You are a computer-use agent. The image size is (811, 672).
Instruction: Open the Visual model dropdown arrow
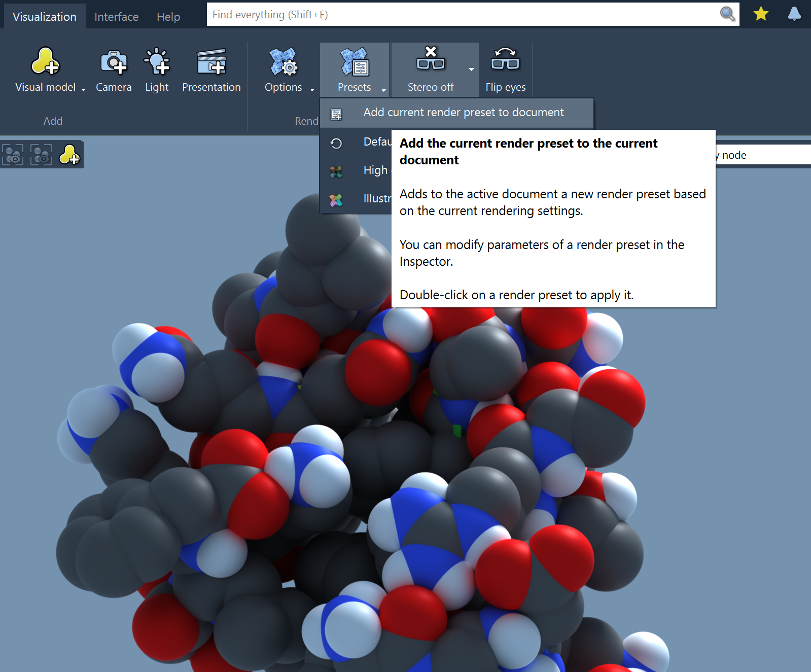point(84,90)
